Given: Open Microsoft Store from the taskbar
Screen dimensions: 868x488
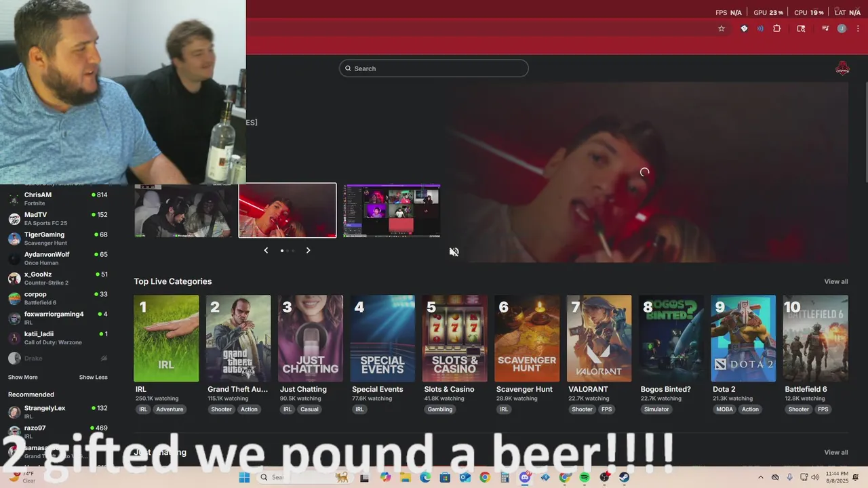Looking at the screenshot, I should (x=445, y=477).
